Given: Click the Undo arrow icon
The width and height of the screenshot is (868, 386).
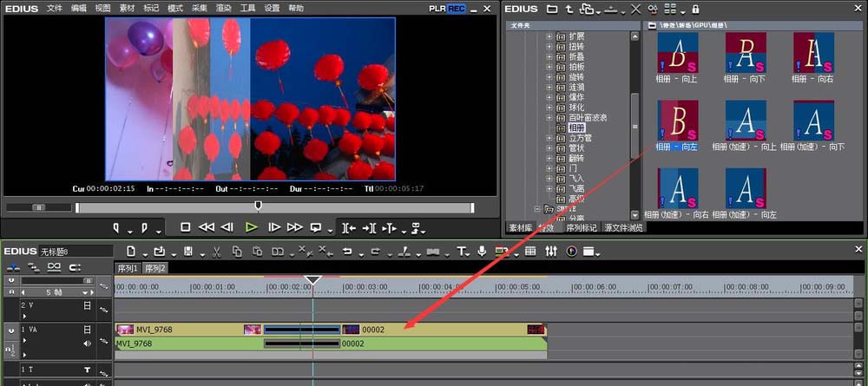Looking at the screenshot, I should (347, 252).
